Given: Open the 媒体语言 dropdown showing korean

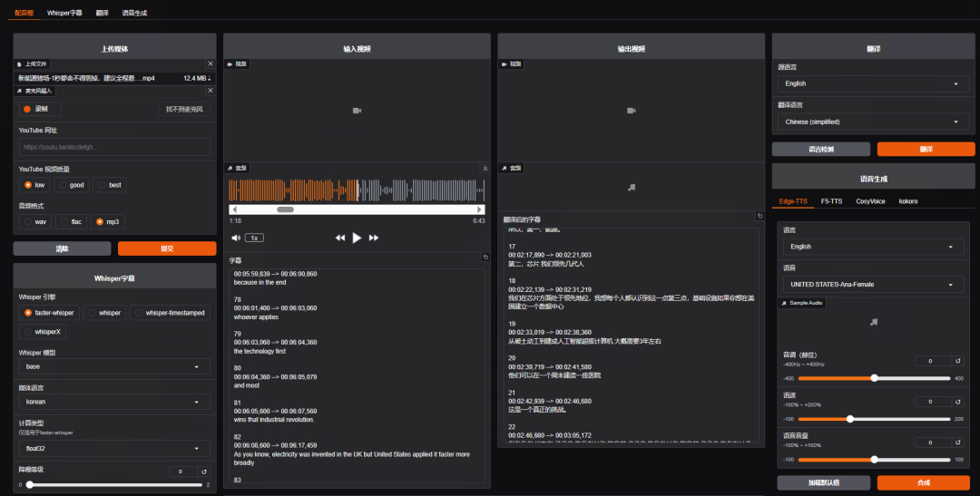Looking at the screenshot, I should (x=114, y=402).
